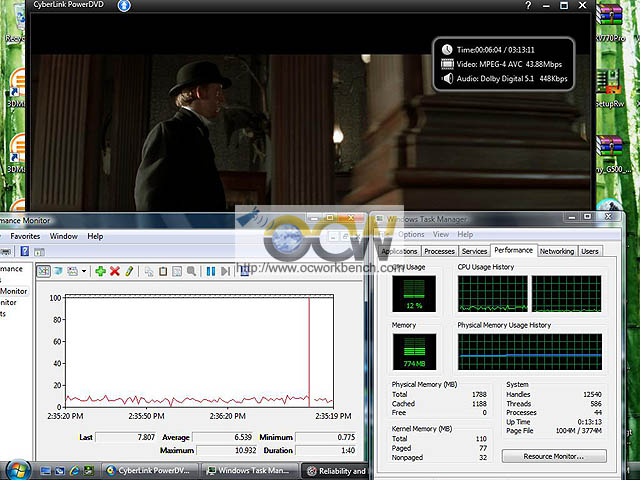640x480 pixels.
Task: Launch Internet Explorer from quick launch
Action: [74, 471]
